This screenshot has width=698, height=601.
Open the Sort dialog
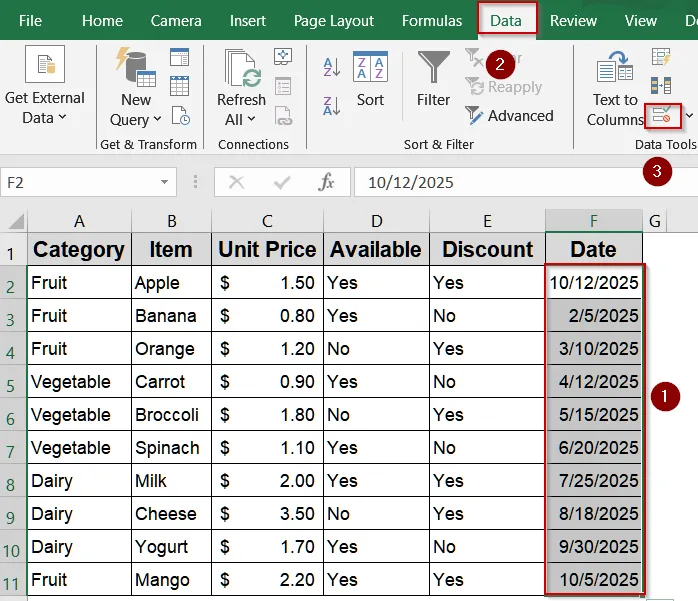pyautogui.click(x=370, y=79)
